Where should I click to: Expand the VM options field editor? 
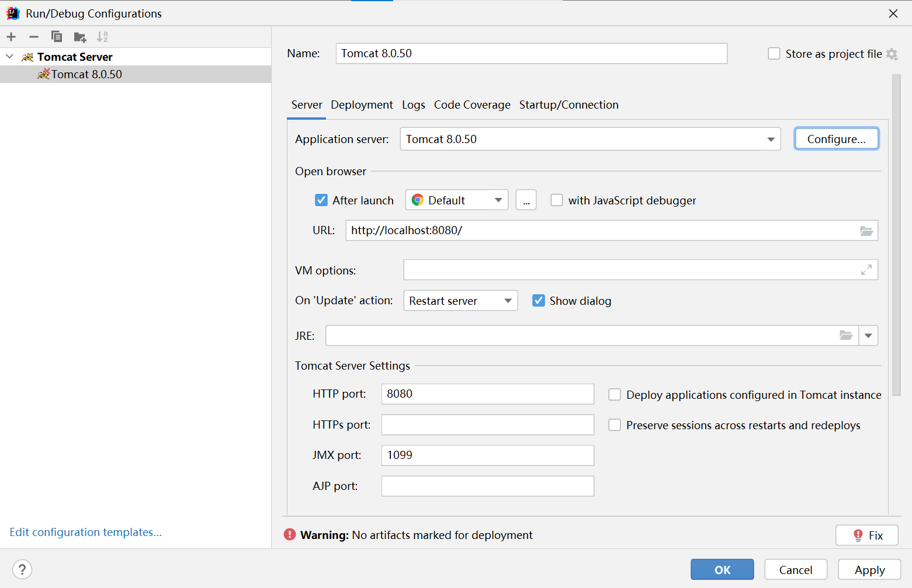(866, 270)
